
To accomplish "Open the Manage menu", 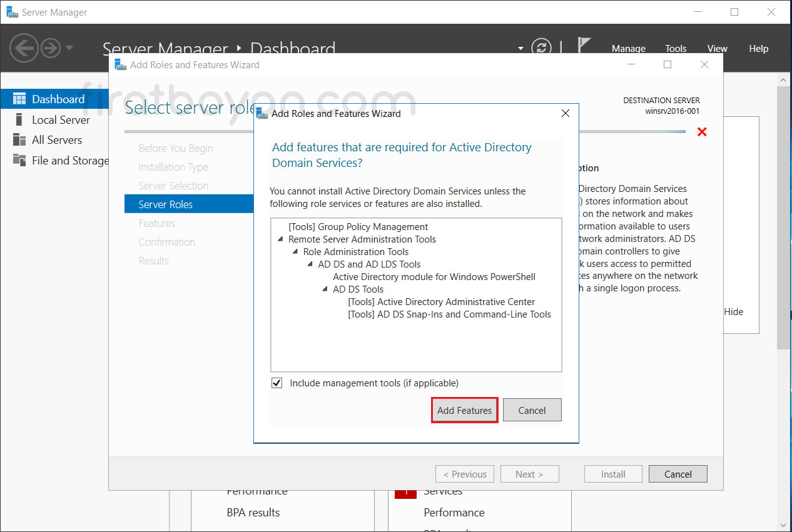I will coord(628,48).
